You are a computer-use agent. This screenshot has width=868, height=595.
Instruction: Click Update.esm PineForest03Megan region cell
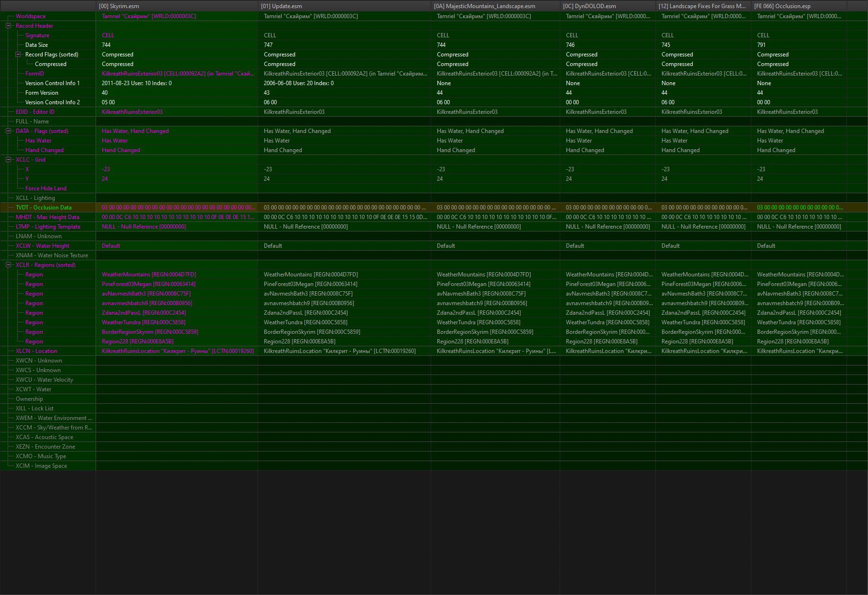click(x=311, y=284)
